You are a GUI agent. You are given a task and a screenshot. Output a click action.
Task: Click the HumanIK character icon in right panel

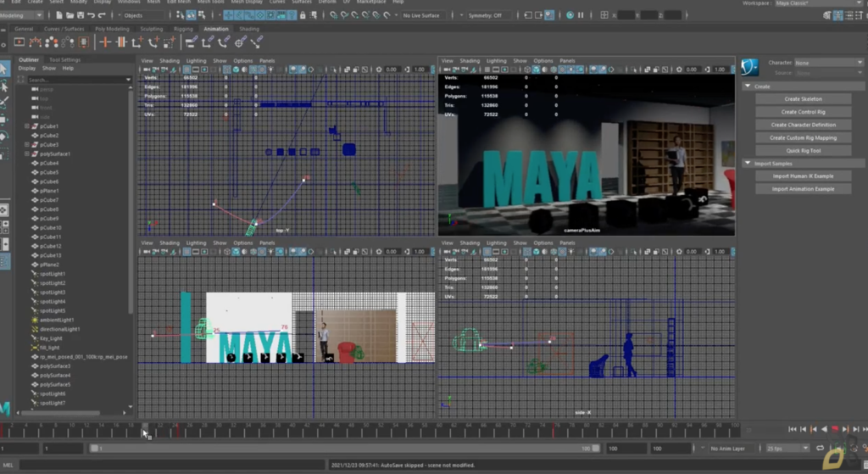coord(749,67)
